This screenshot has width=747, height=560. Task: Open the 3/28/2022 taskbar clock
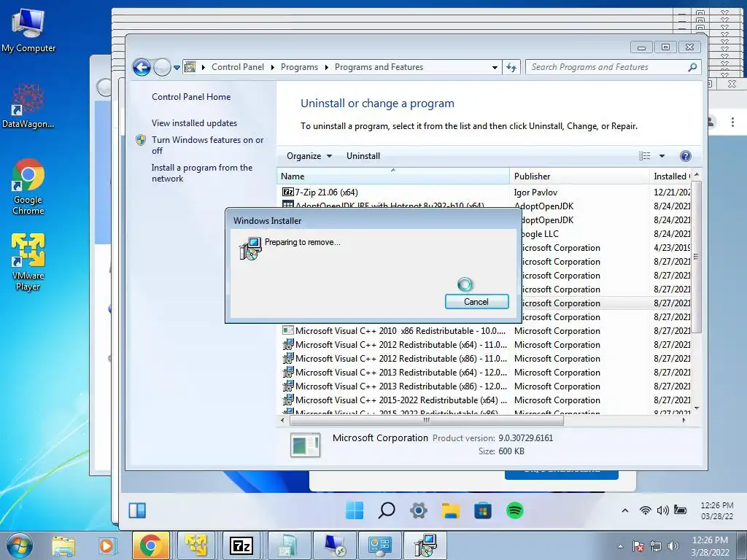(710, 546)
